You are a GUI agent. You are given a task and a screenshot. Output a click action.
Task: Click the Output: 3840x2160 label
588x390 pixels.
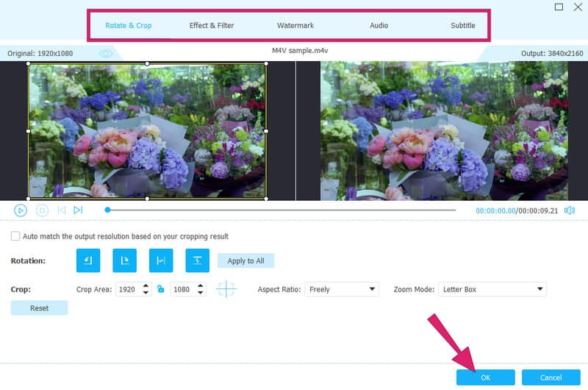tap(552, 53)
